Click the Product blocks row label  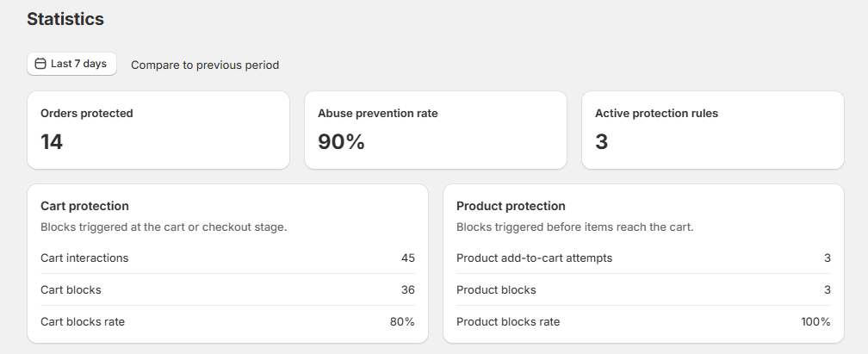click(496, 289)
